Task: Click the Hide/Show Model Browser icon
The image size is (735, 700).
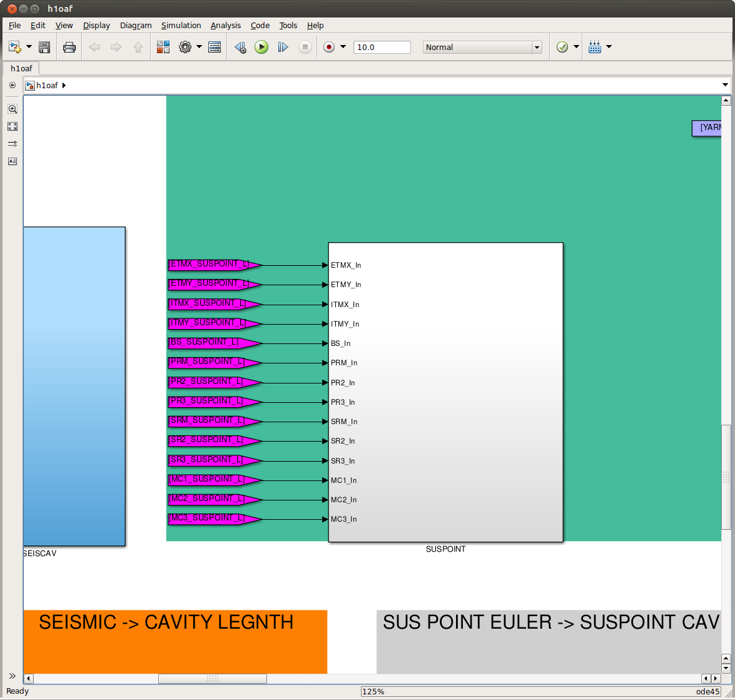Action: [13, 85]
